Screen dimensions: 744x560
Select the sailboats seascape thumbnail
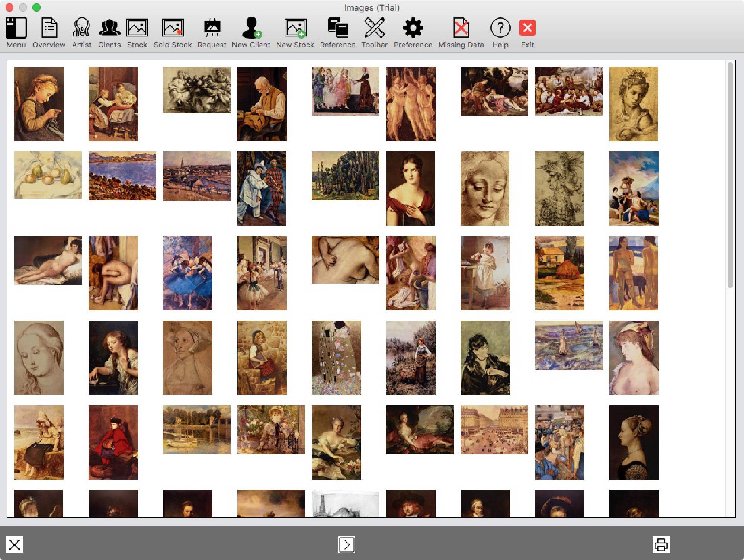tap(569, 345)
